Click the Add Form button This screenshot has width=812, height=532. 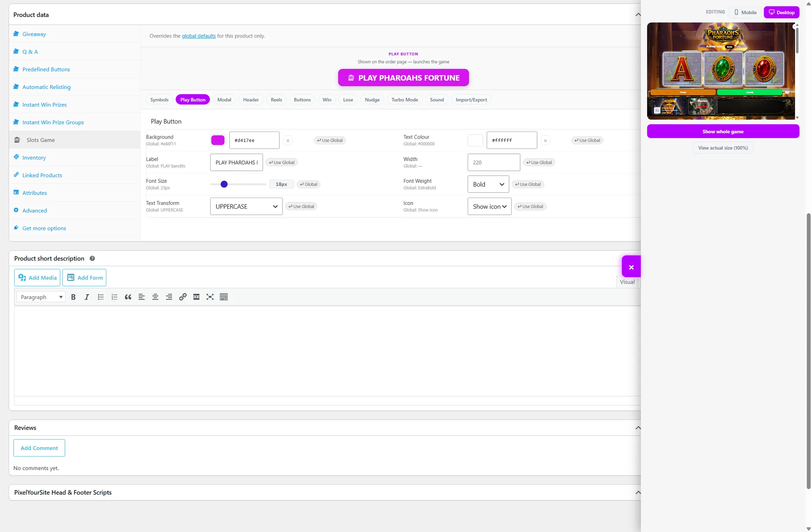coord(84,278)
